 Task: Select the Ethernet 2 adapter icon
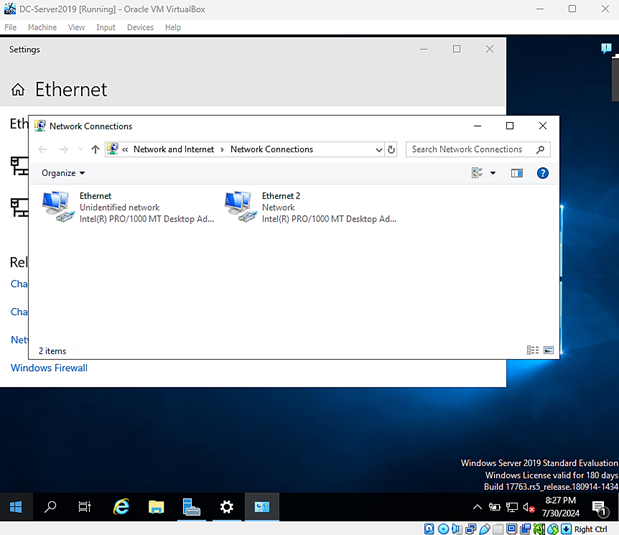click(x=240, y=207)
